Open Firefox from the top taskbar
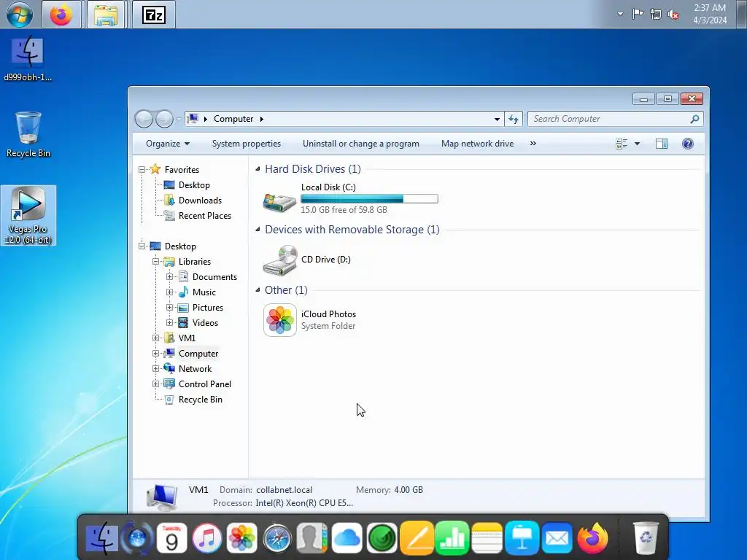 pos(61,15)
